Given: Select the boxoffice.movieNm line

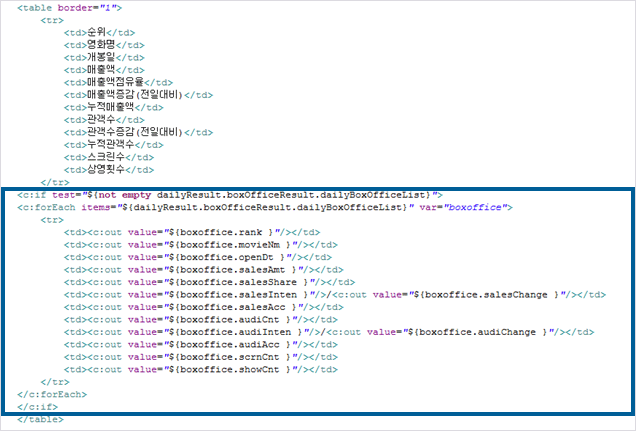Looking at the screenshot, I should point(201,245).
